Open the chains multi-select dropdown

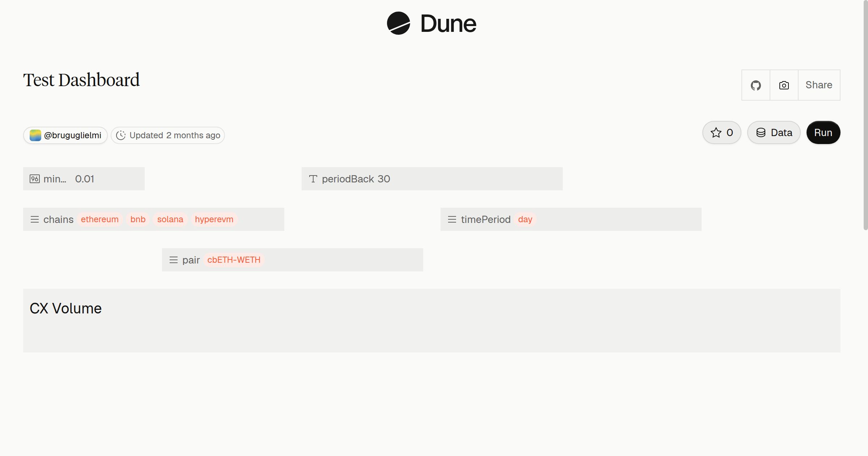[154, 219]
